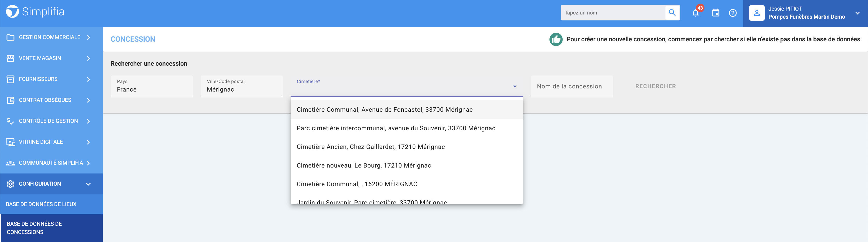This screenshot has height=242, width=868.
Task: Go to Base de Données de Lieux
Action: tap(51, 204)
